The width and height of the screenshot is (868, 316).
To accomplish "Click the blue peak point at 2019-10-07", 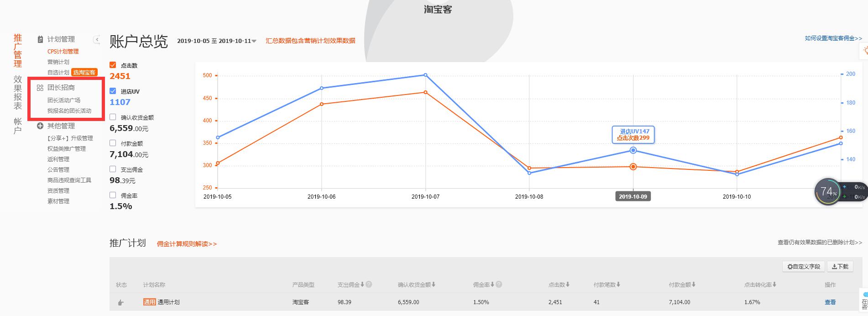I will point(425,75).
